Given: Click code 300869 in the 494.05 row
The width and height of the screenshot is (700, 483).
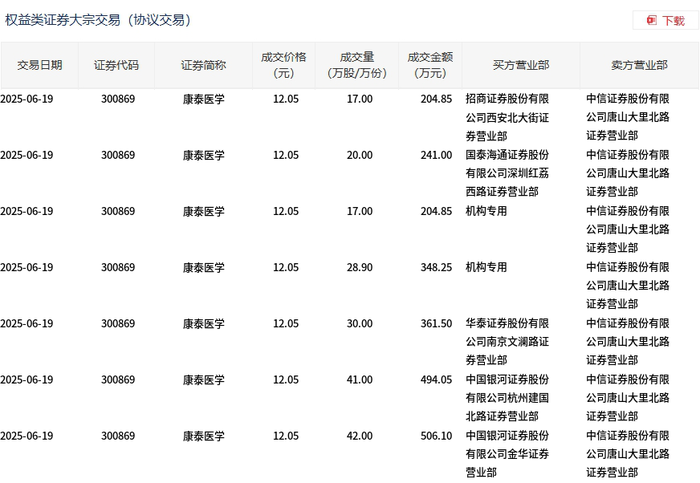Looking at the screenshot, I should point(118,380).
